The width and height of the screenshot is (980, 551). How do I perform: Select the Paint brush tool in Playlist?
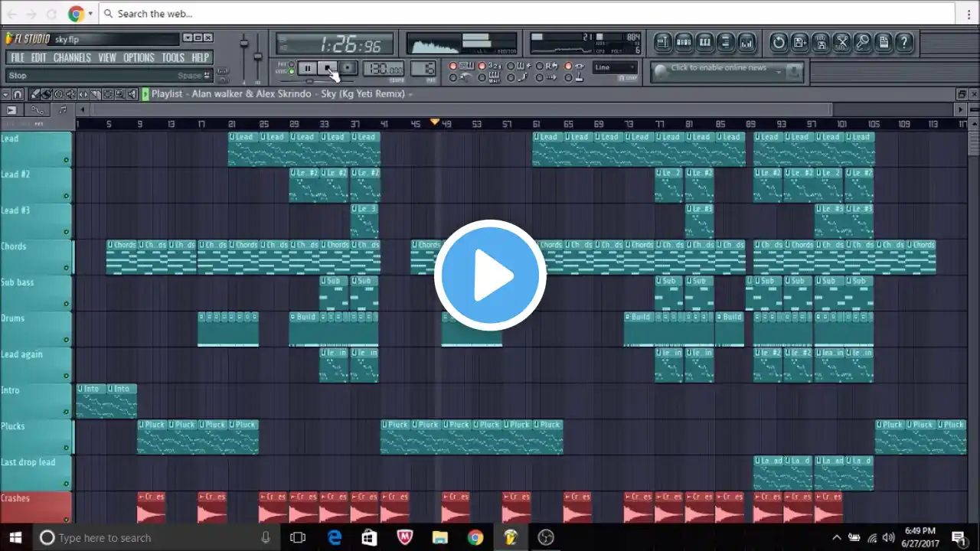coord(47,94)
